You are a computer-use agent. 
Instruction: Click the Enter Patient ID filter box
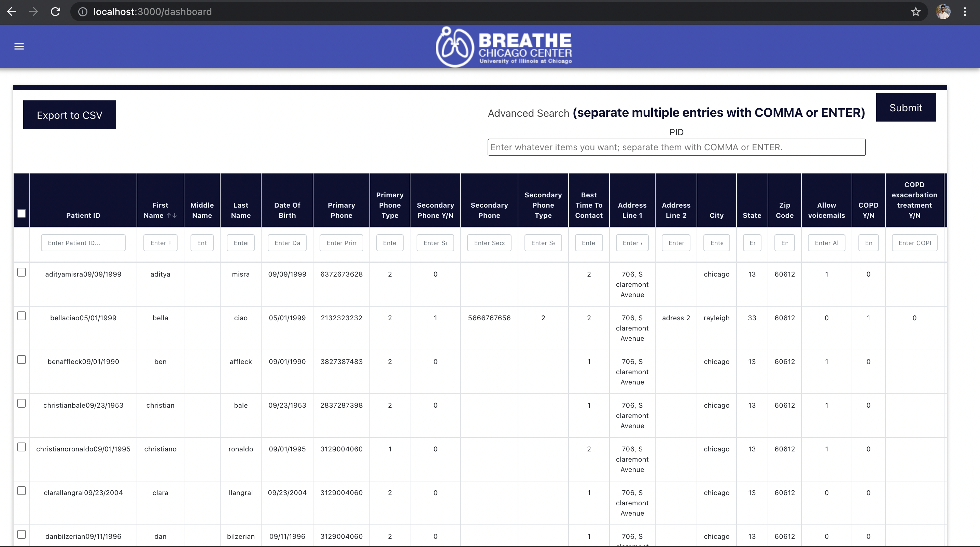[83, 243]
